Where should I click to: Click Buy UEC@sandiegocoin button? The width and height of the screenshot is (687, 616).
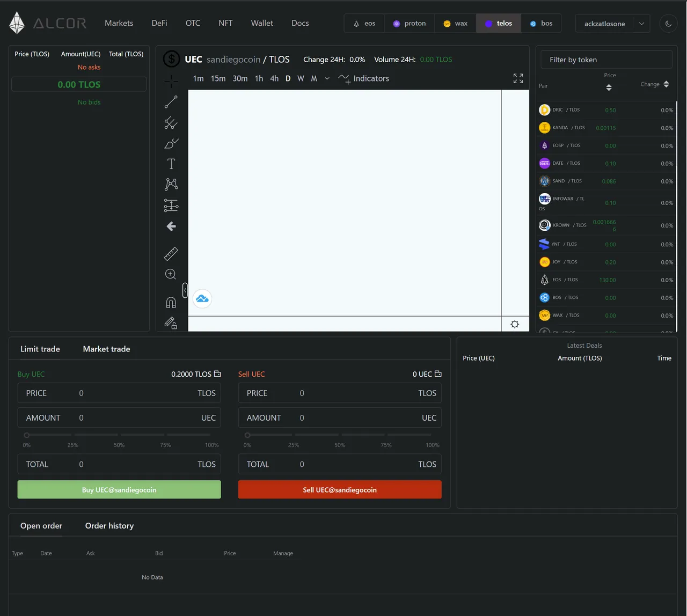(119, 489)
